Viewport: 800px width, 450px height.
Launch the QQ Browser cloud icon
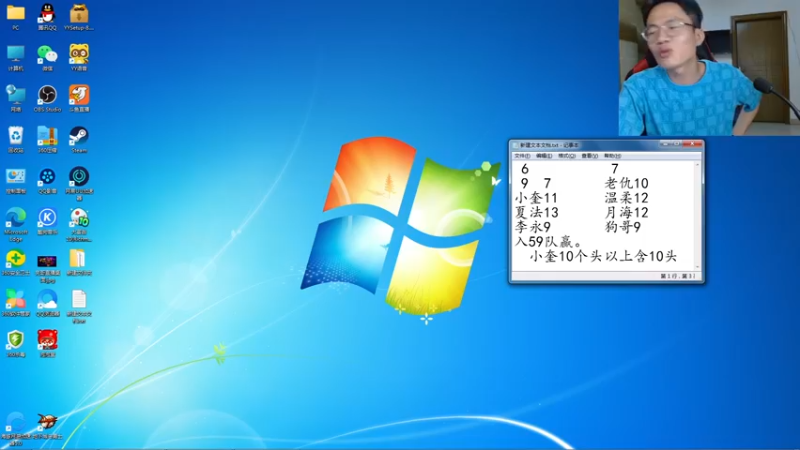pyautogui.click(x=47, y=299)
